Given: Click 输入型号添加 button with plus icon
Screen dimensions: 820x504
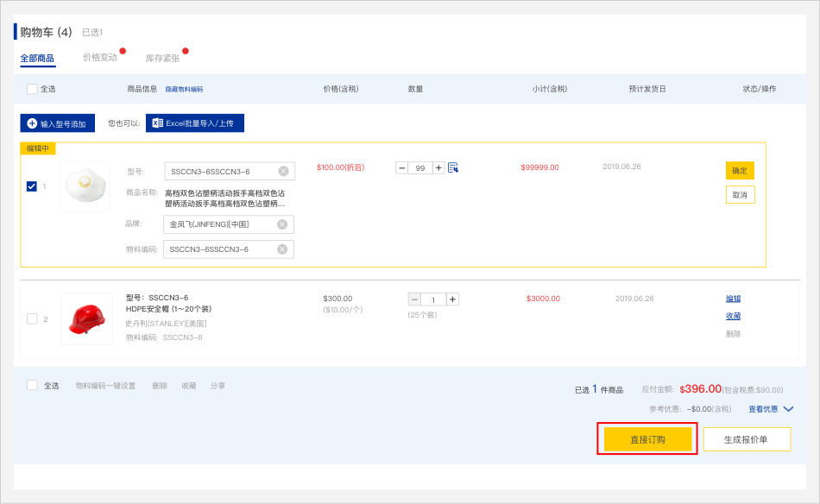Looking at the screenshot, I should click(x=57, y=123).
